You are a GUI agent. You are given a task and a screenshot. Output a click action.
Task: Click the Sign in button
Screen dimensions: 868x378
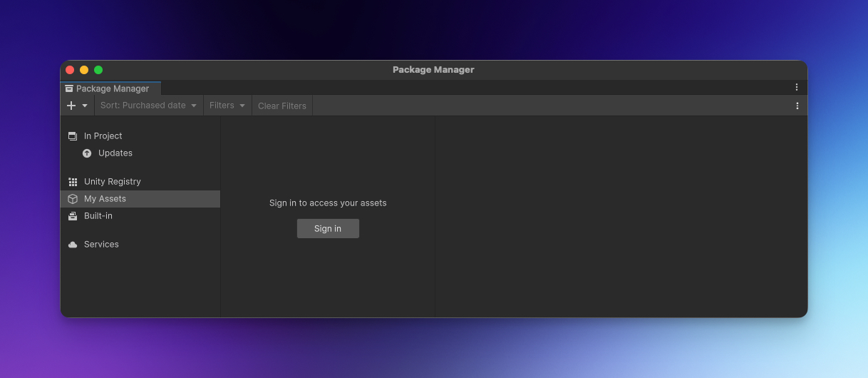pos(328,228)
